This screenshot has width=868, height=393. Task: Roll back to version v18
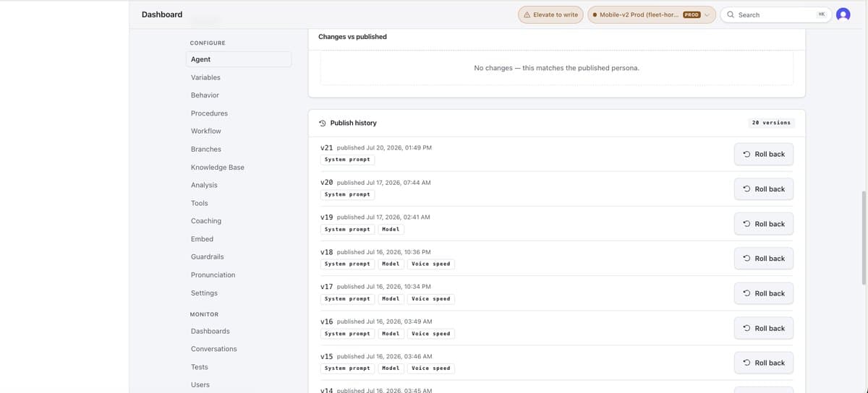pos(764,259)
